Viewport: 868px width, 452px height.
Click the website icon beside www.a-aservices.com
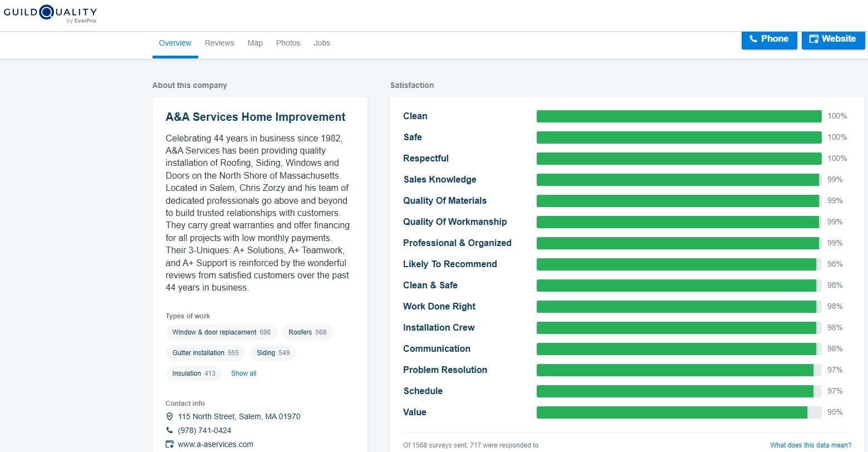[x=170, y=444]
